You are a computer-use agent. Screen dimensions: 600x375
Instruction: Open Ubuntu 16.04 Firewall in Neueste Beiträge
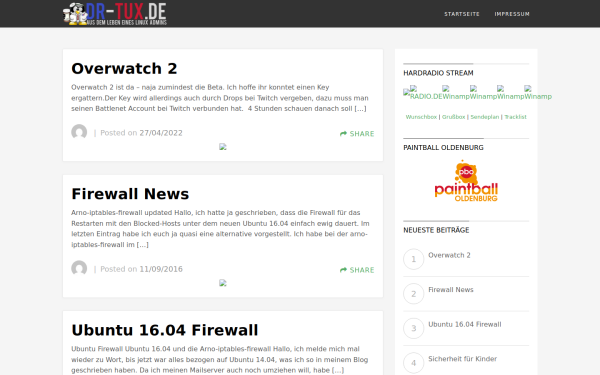[465, 324]
